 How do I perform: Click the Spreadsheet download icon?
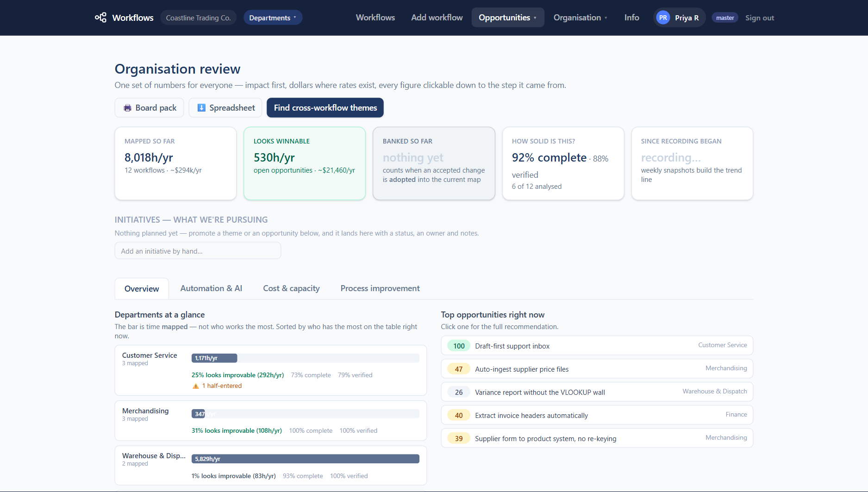(201, 108)
